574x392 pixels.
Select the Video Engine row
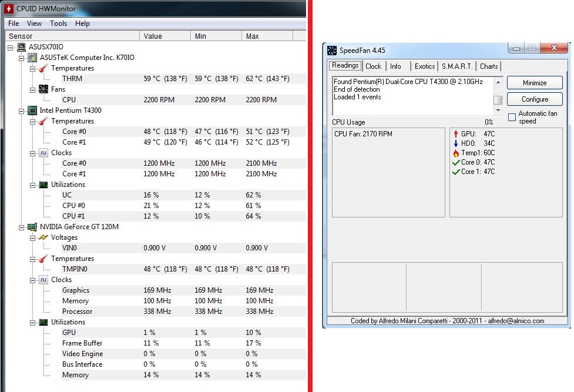184,354
